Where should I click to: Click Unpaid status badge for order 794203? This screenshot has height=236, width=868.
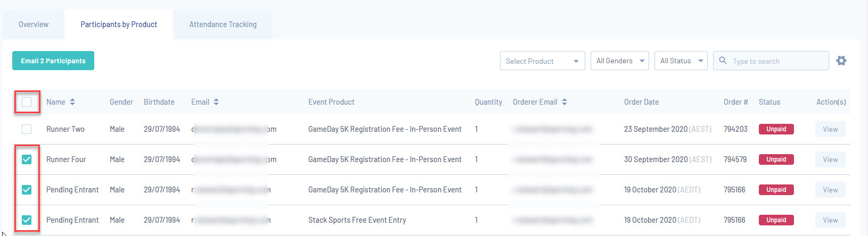pos(776,129)
